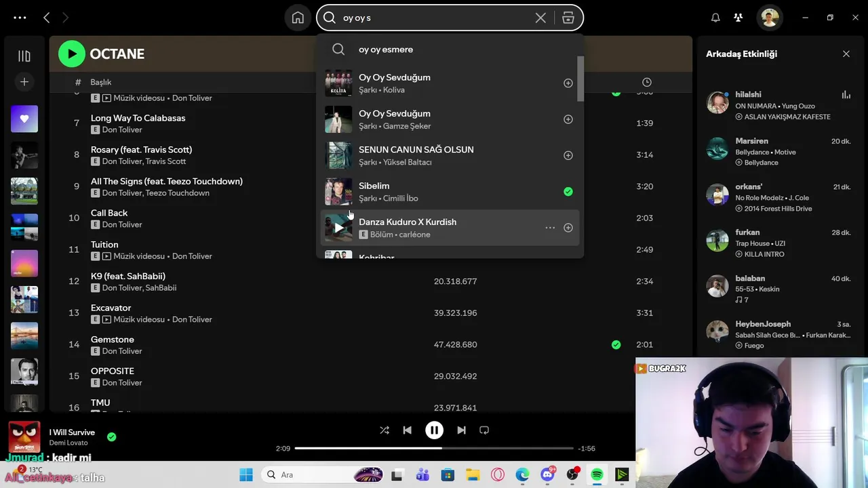868x488 pixels.
Task: Open Discord from taskbar
Action: pyautogui.click(x=548, y=475)
